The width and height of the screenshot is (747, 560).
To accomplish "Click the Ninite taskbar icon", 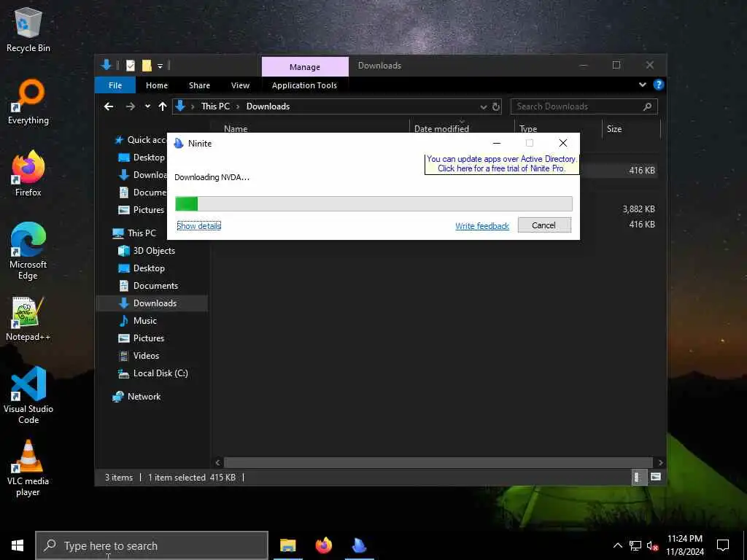I will pyautogui.click(x=359, y=545).
